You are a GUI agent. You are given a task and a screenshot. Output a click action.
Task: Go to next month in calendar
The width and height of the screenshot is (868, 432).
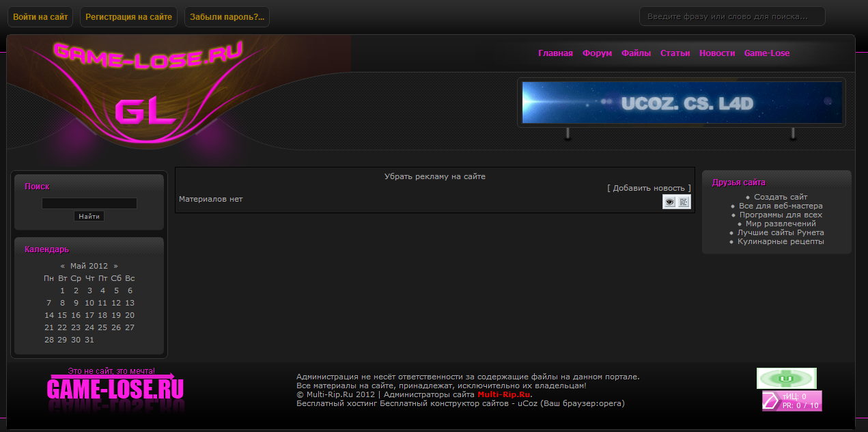click(x=115, y=266)
